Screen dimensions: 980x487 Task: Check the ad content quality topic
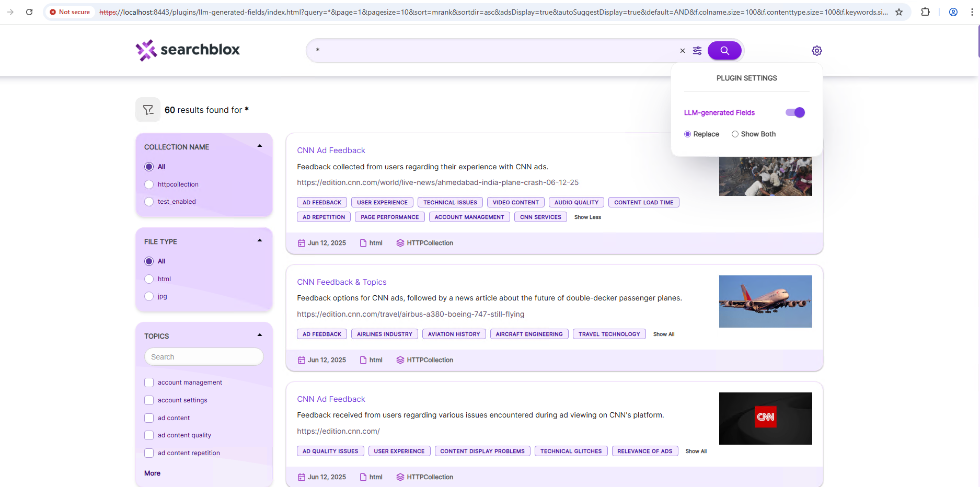click(149, 435)
